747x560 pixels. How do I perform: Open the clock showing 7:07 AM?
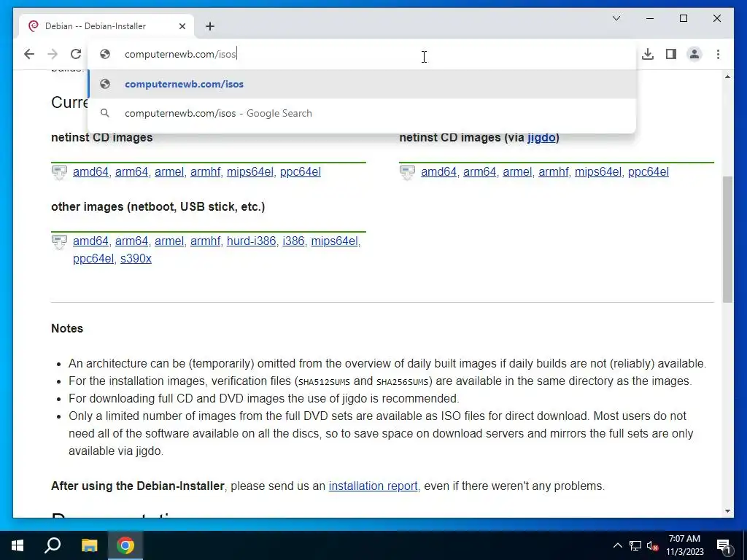[684, 545]
